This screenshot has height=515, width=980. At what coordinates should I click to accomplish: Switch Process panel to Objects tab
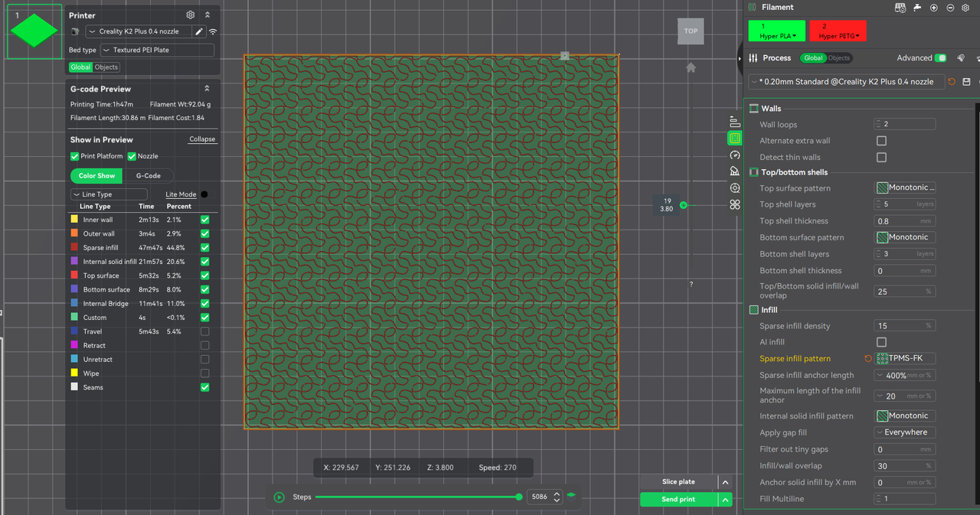pos(839,58)
